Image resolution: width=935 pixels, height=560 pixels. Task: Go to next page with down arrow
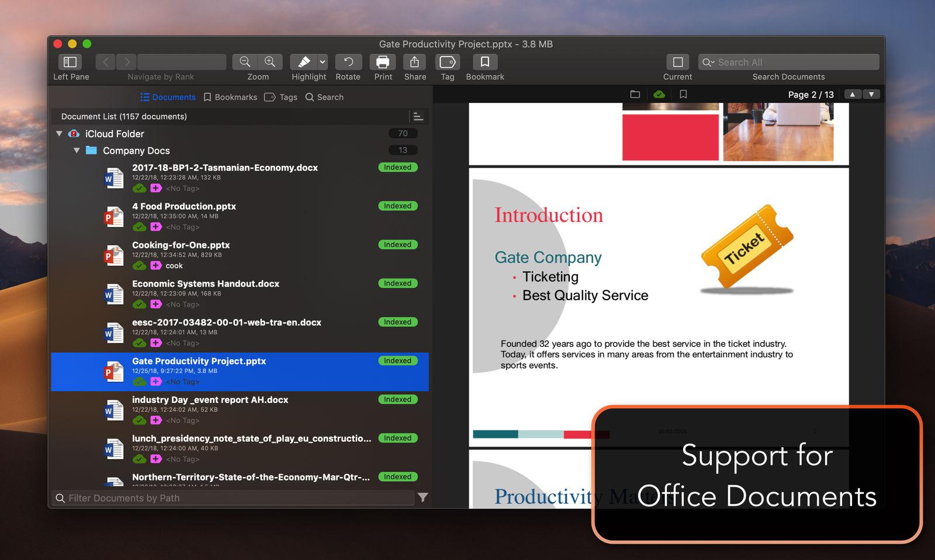(x=871, y=95)
